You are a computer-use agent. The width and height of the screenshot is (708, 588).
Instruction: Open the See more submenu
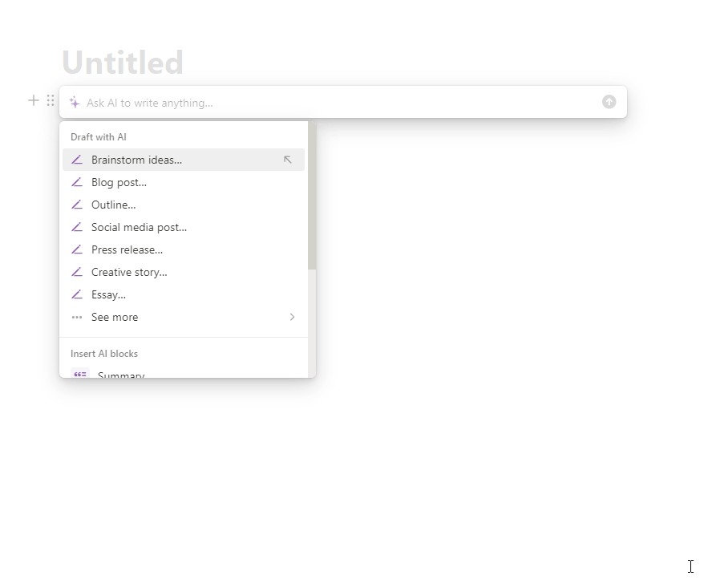point(184,318)
